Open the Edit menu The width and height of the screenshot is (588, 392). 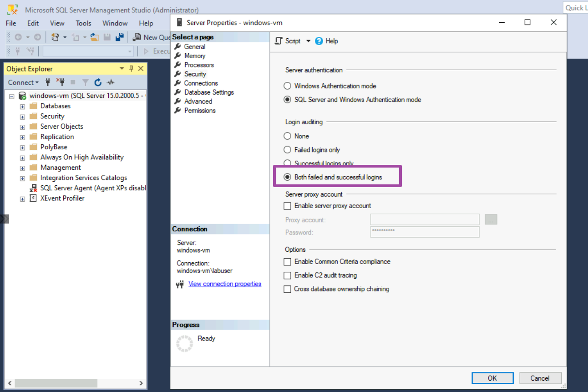[33, 23]
